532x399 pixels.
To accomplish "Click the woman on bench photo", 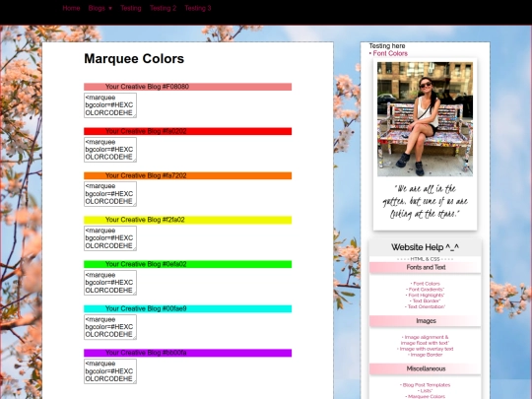I will click(x=425, y=119).
